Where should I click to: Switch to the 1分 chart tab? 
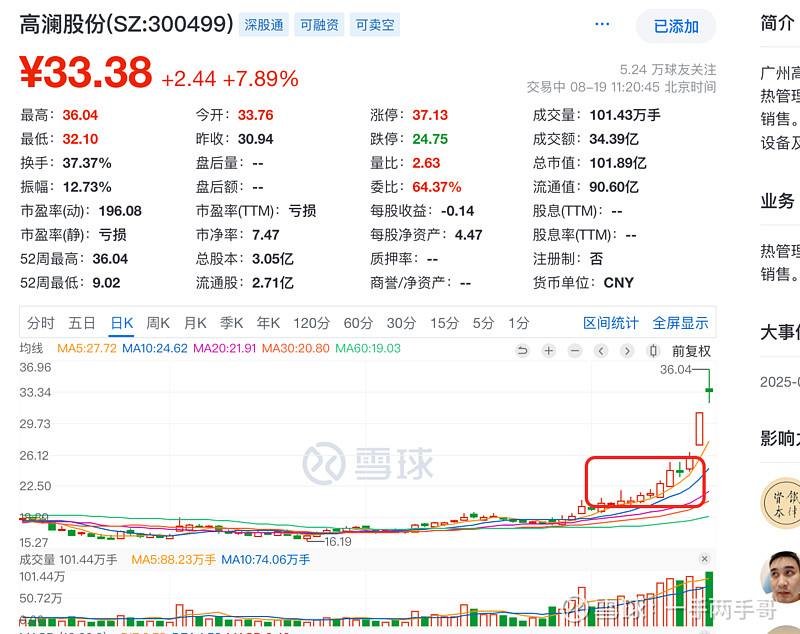[518, 323]
